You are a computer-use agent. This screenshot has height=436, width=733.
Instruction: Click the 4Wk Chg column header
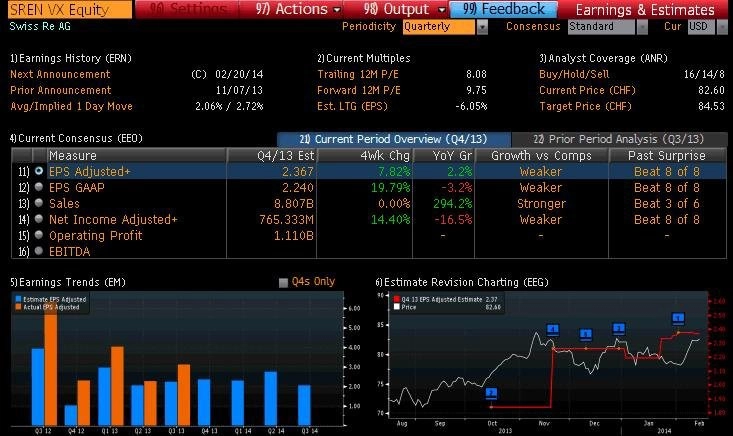(x=365, y=156)
